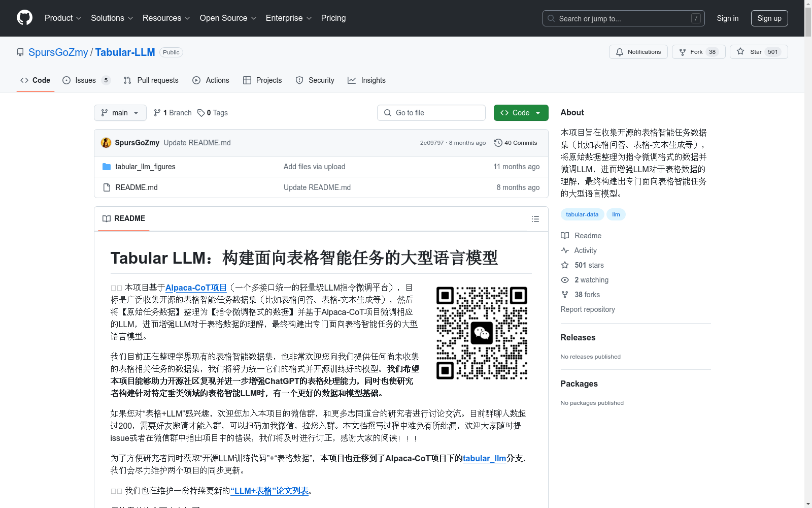Open the README outline icon
Screen dimensions: 812x508
[535, 219]
